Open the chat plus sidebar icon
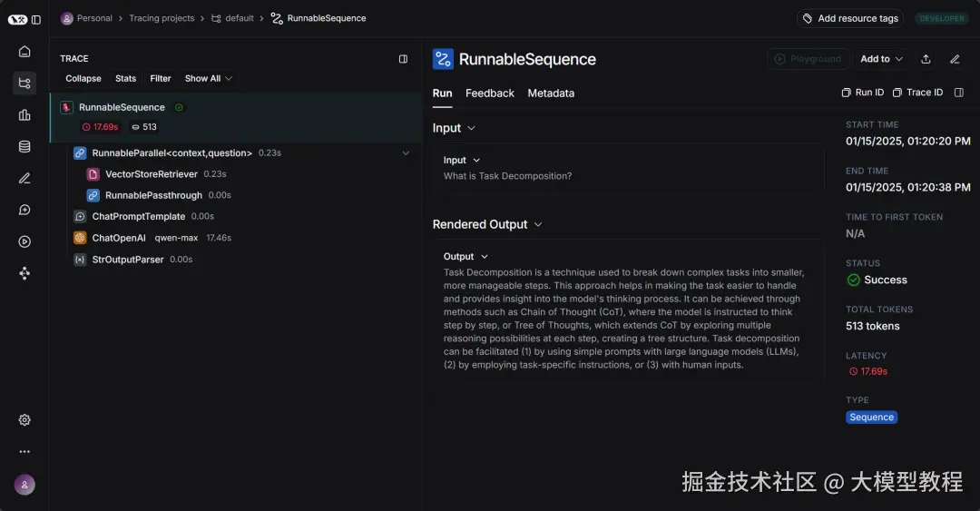The image size is (980, 511). pyautogui.click(x=24, y=210)
